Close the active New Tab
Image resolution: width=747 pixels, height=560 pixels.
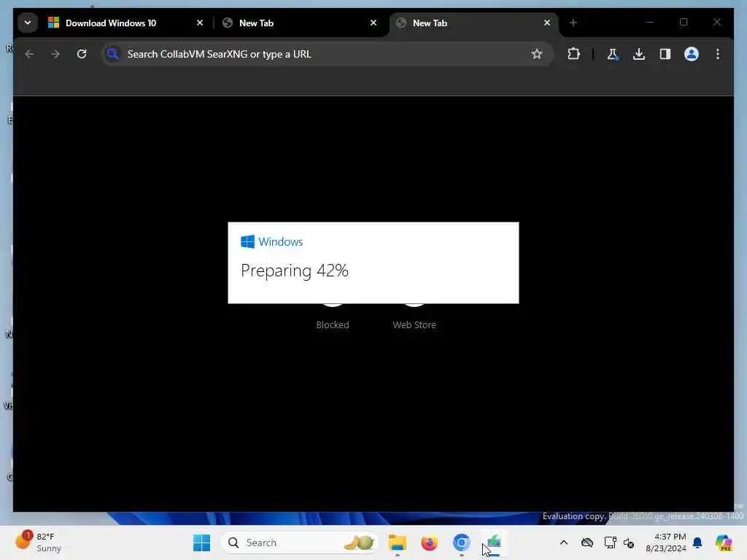coord(547,23)
